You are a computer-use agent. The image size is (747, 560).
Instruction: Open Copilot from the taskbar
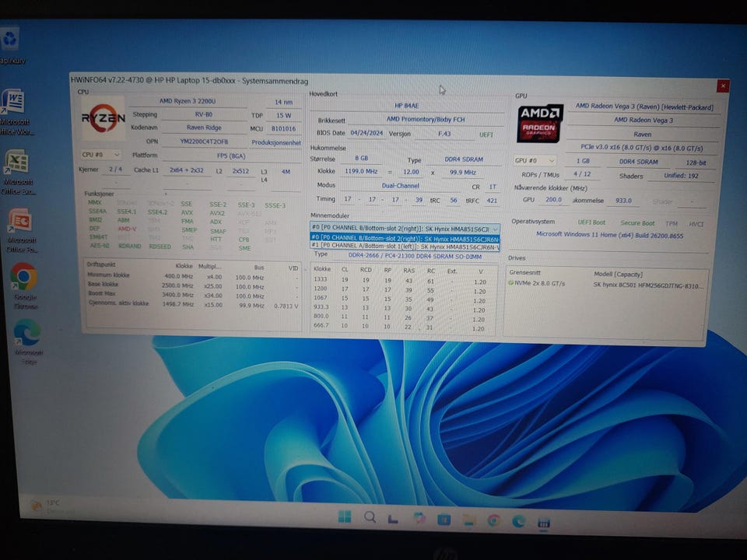[419, 519]
